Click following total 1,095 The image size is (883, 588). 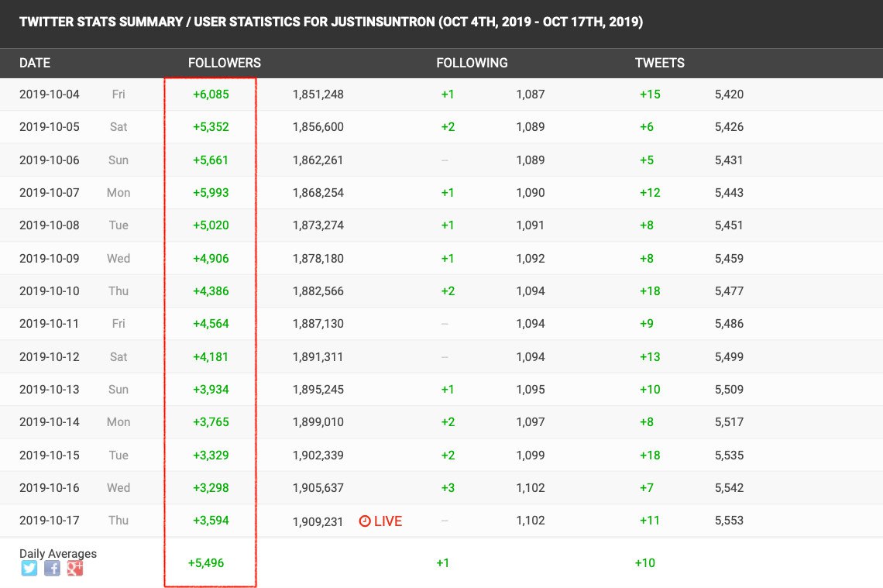pyautogui.click(x=531, y=389)
